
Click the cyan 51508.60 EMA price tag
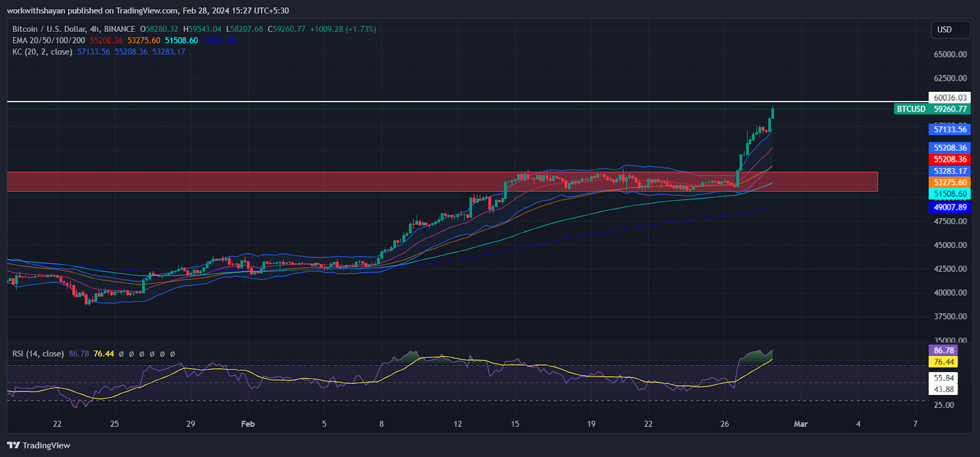pyautogui.click(x=949, y=194)
